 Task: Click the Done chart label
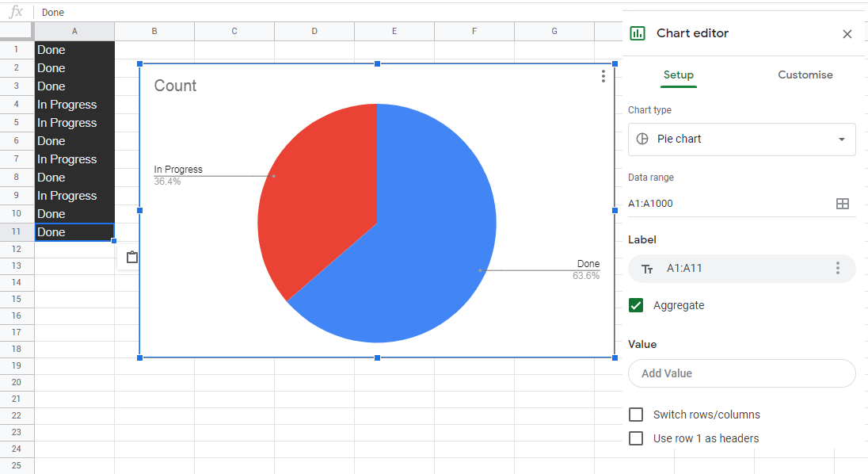(588, 264)
